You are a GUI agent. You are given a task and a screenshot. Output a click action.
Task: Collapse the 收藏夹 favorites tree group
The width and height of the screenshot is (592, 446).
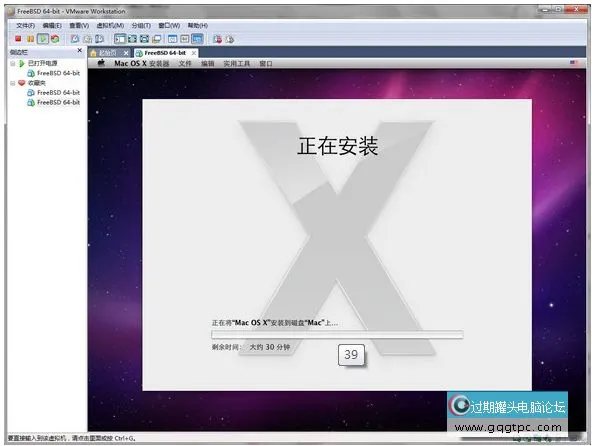pyautogui.click(x=13, y=83)
